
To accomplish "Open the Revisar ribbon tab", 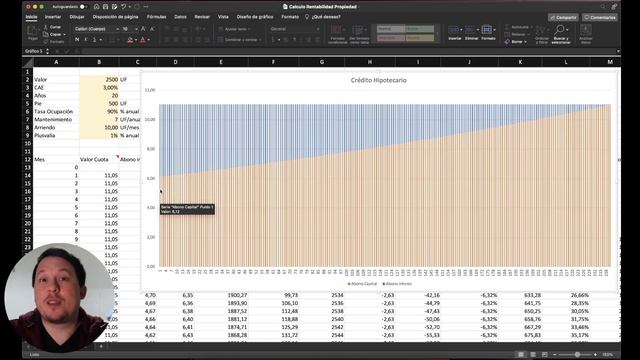I will [x=202, y=17].
